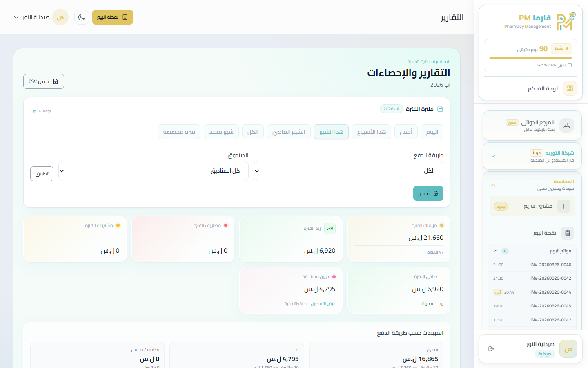Click صافي الفترة net card

click(x=399, y=290)
